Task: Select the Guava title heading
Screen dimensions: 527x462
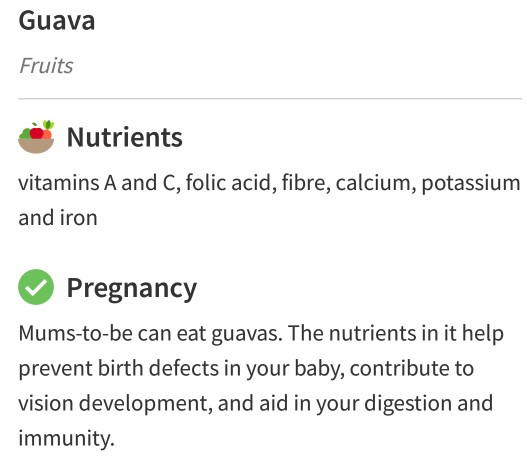Action: pyautogui.click(x=57, y=21)
